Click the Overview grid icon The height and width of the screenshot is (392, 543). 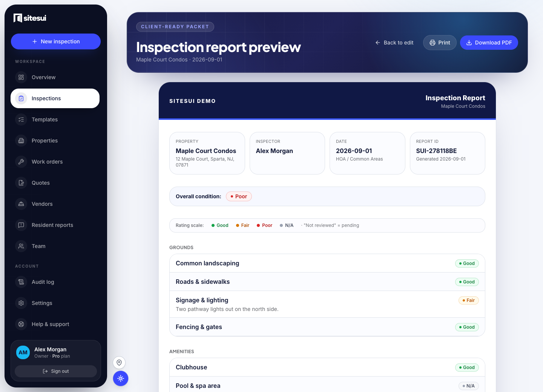click(x=21, y=77)
